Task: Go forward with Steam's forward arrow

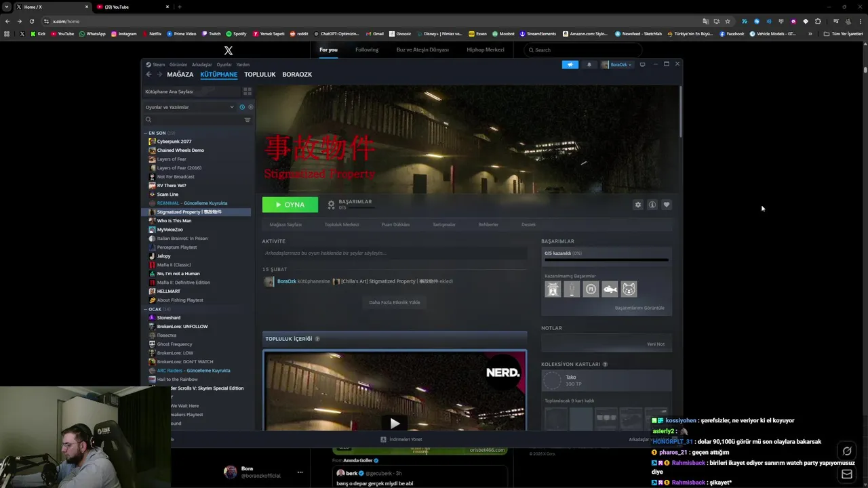Action: point(159,75)
